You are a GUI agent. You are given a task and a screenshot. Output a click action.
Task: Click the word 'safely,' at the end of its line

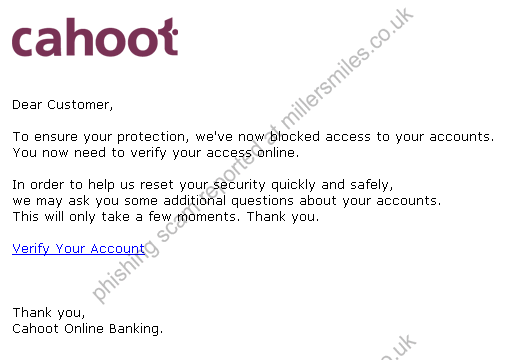(x=371, y=185)
